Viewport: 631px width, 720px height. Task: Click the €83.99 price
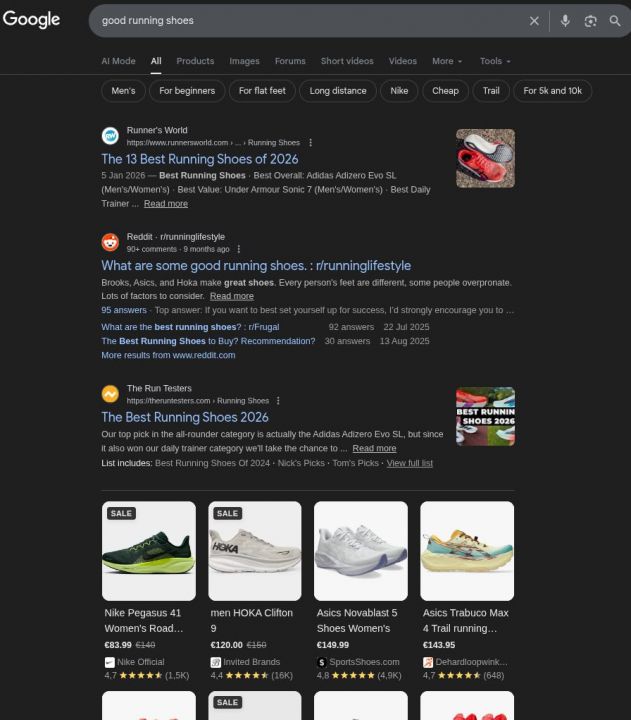(x=118, y=645)
